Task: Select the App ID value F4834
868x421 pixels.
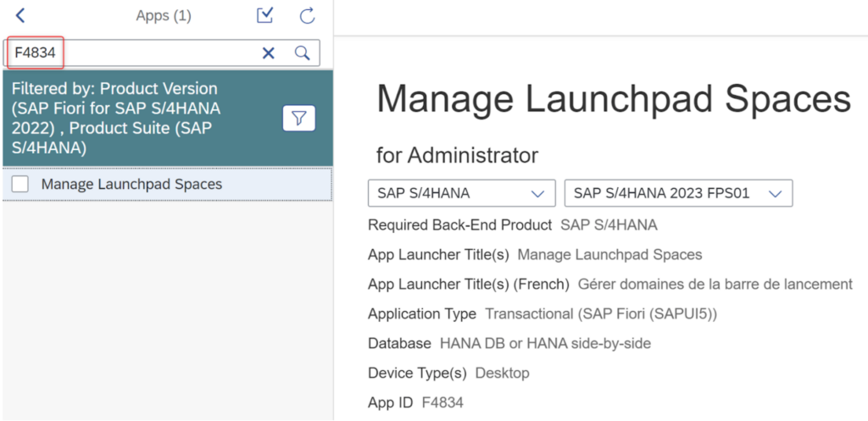Action: tap(442, 402)
